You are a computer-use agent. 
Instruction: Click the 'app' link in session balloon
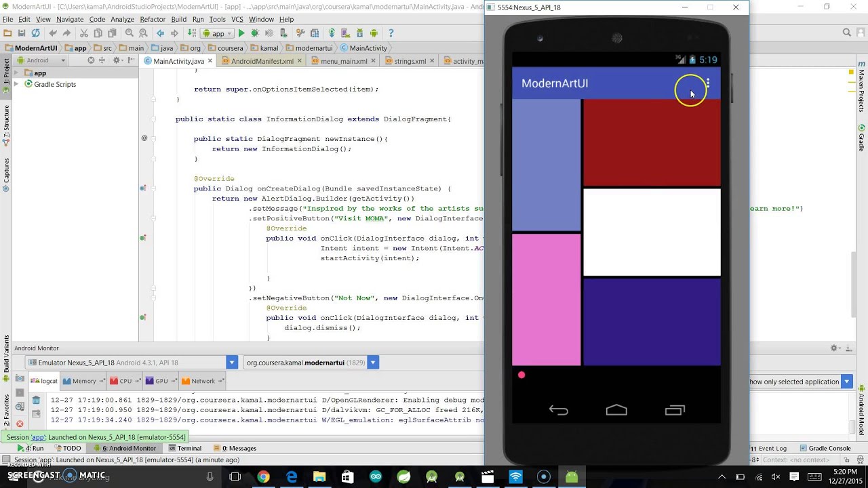38,437
